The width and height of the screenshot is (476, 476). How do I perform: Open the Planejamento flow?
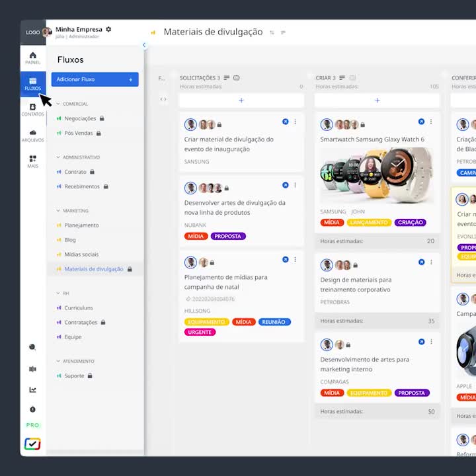pos(82,225)
